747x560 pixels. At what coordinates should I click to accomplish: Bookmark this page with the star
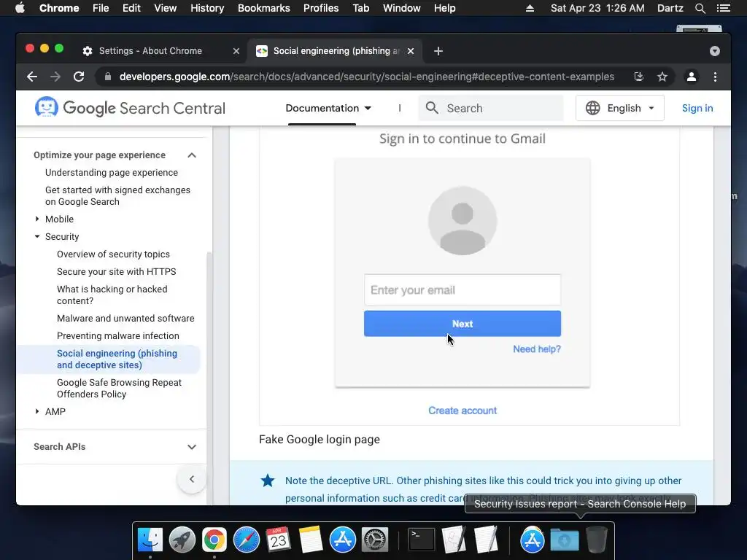(662, 77)
